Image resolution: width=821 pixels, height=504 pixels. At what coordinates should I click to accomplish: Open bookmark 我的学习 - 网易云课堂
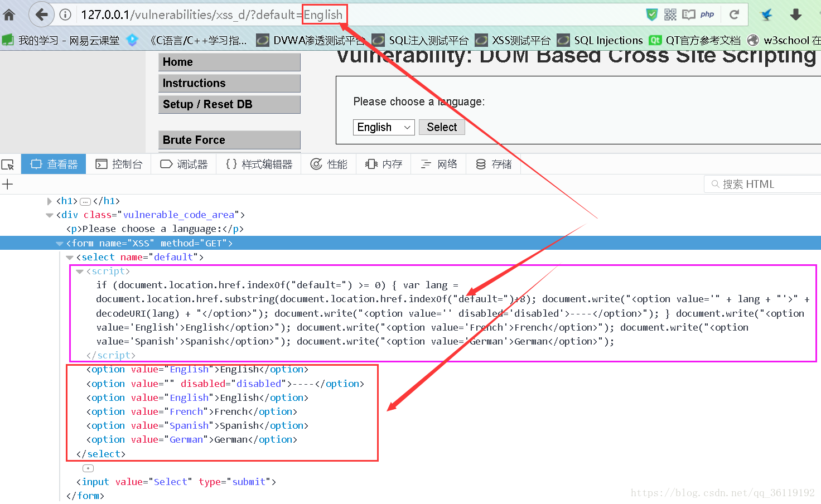click(61, 40)
